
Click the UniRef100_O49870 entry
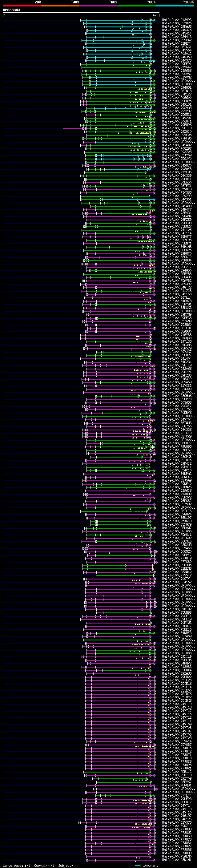click(177, 165)
